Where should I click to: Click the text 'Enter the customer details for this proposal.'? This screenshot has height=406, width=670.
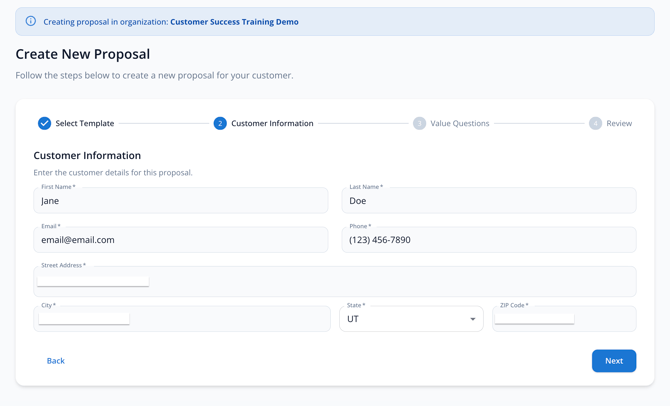(113, 173)
